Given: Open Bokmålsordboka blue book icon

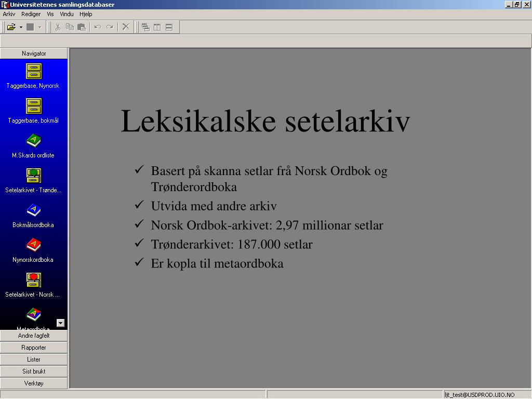Looking at the screenshot, I should [x=33, y=210].
